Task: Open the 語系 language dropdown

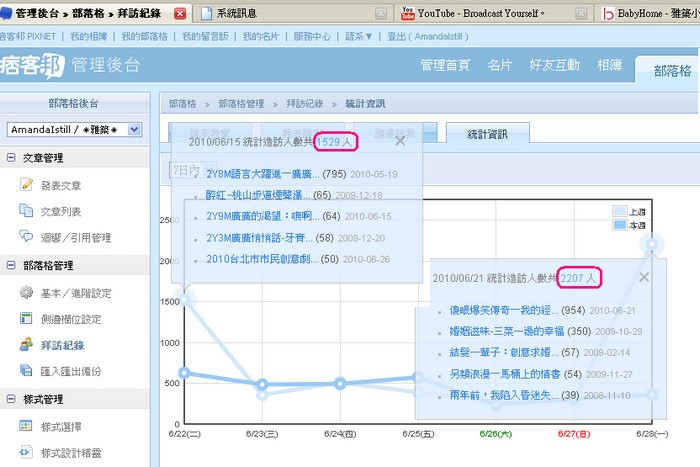Action: pos(358,37)
